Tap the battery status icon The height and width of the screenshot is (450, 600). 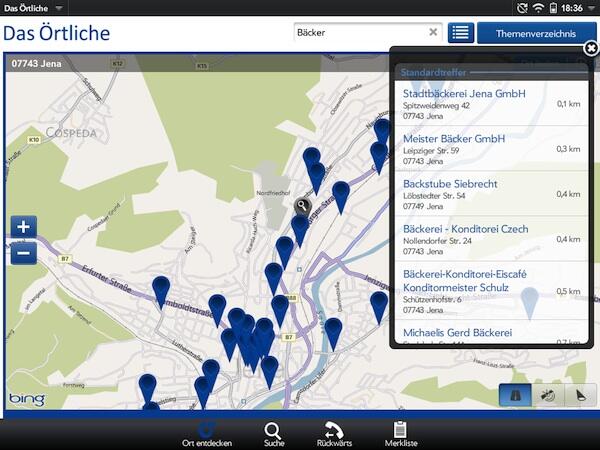tap(553, 8)
